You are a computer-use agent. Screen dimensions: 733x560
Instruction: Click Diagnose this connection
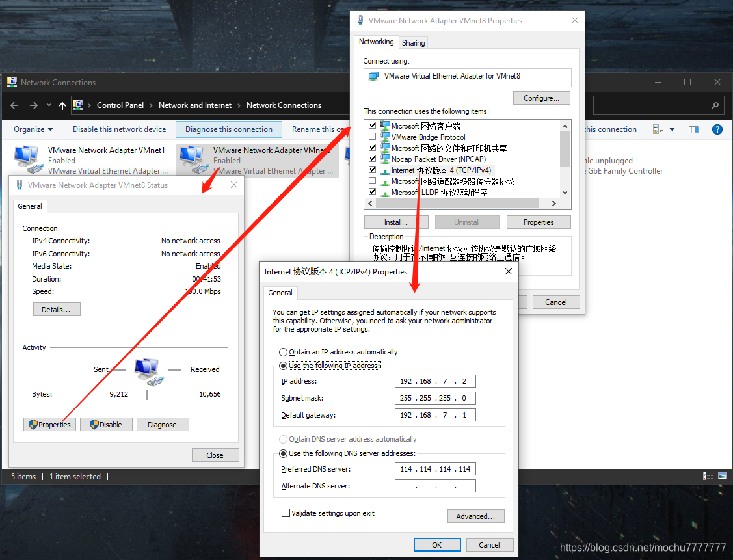coord(228,129)
